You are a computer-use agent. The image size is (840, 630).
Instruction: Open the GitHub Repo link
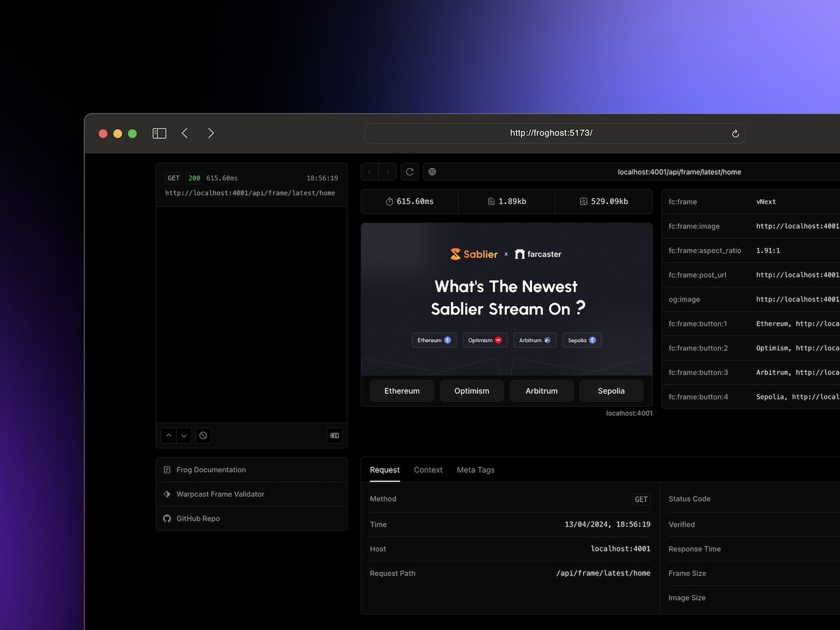[x=198, y=518]
